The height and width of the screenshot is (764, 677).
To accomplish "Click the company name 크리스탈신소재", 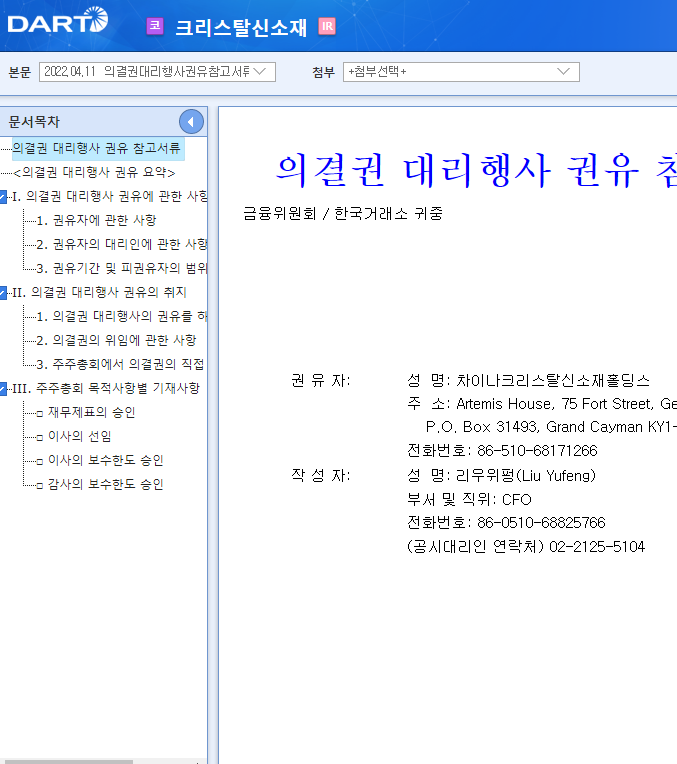I will coord(241,27).
